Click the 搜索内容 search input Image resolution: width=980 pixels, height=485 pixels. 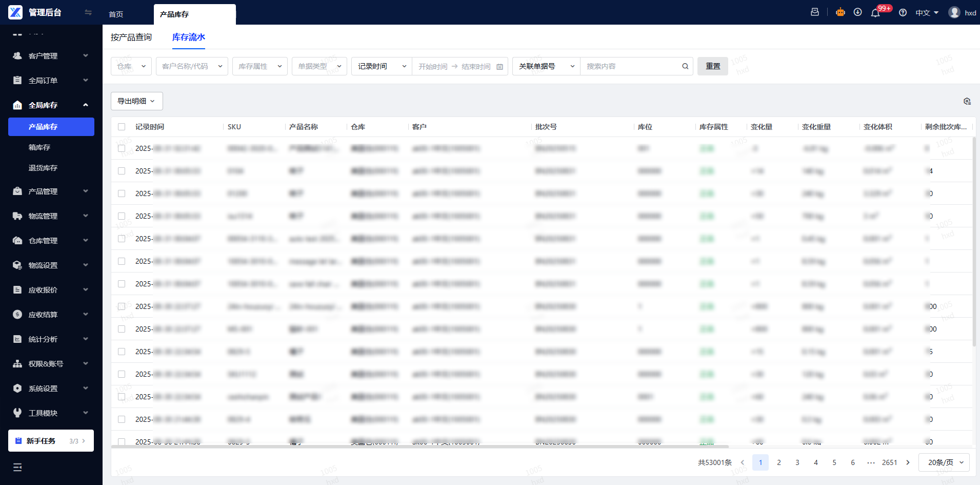(631, 66)
